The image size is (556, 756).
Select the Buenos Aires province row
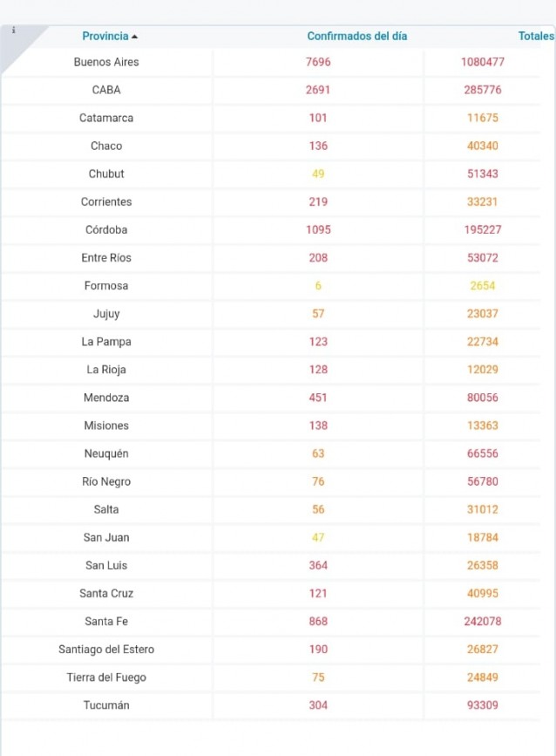(106, 62)
